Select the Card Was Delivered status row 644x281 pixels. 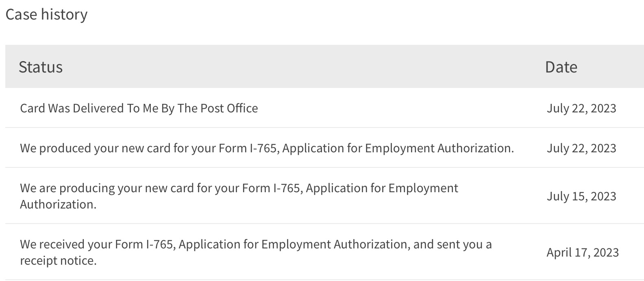(x=324, y=108)
